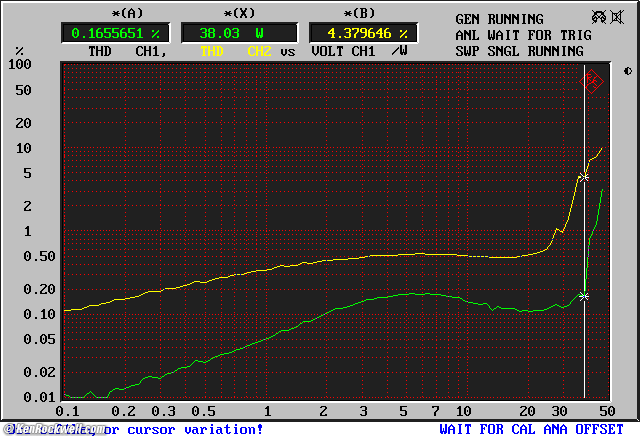Click the crossed-out speaker mute icon
Viewport: 640px width, 436px height.
tap(617, 17)
